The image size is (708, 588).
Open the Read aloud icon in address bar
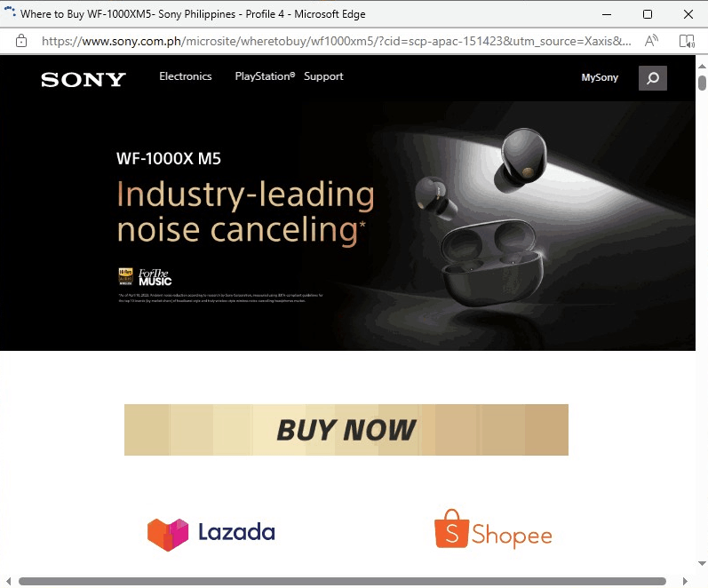pyautogui.click(x=651, y=41)
